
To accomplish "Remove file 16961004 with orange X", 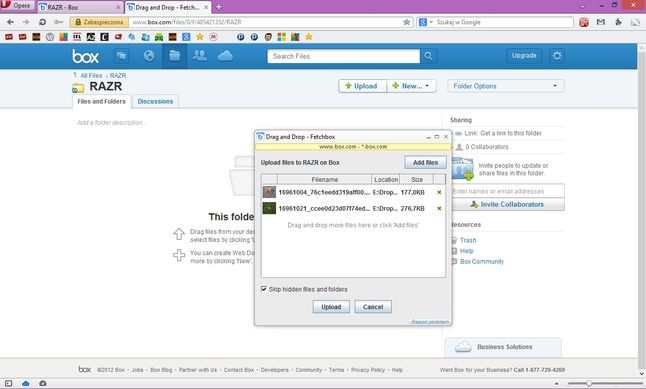I will (x=439, y=192).
